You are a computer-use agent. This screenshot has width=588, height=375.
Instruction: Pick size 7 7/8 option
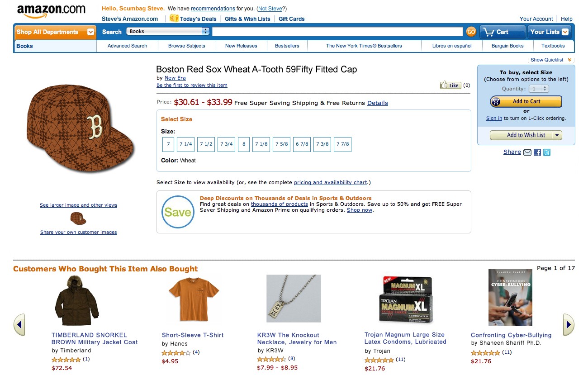pos(343,144)
